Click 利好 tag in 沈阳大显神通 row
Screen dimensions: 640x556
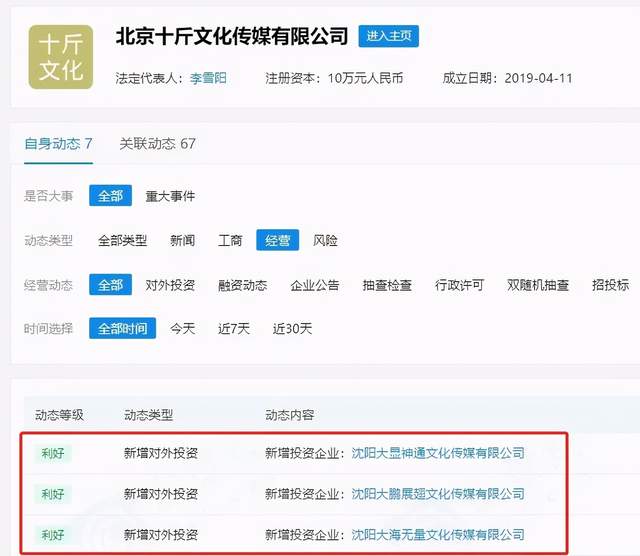[x=53, y=453]
